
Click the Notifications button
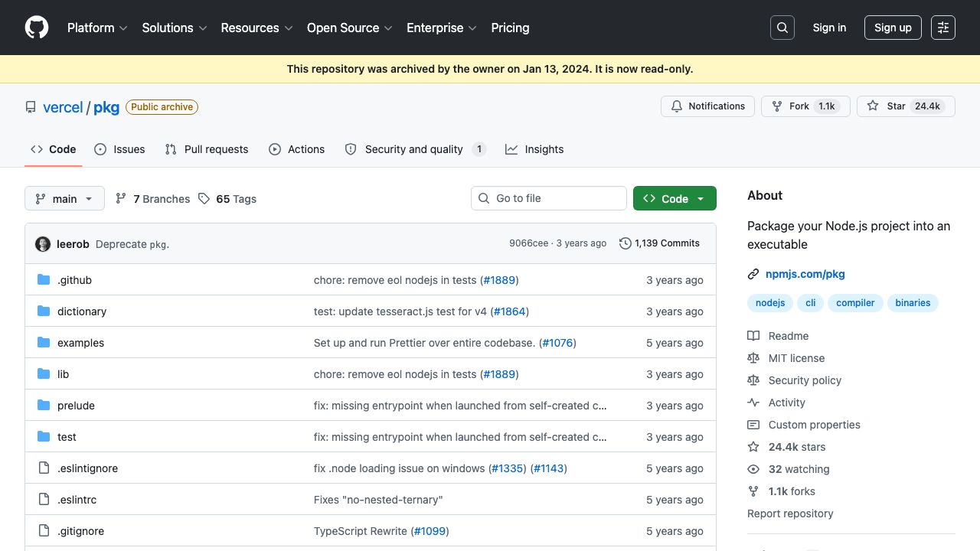(x=707, y=106)
